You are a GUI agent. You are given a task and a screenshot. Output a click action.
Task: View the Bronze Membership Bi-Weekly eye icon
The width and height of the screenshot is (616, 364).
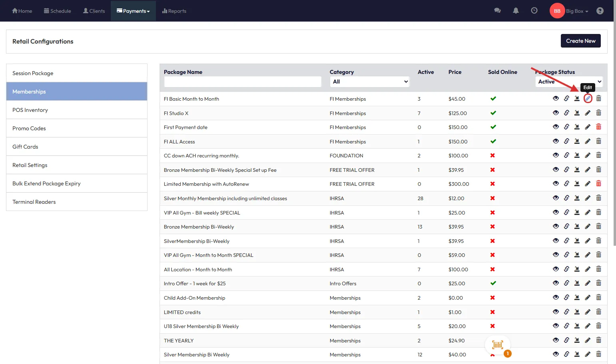pyautogui.click(x=556, y=227)
